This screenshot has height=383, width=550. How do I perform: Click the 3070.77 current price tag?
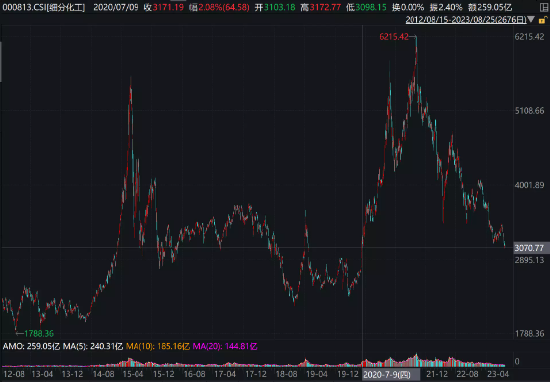click(x=529, y=248)
